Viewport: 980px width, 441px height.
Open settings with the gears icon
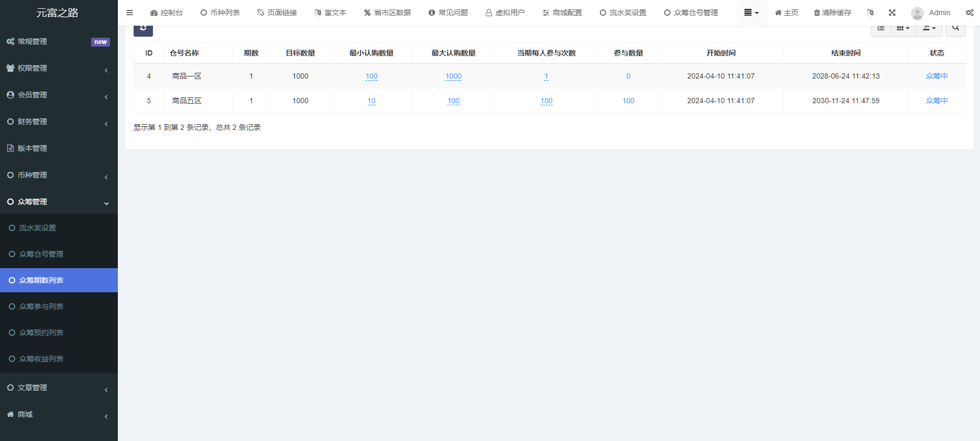(x=970, y=13)
